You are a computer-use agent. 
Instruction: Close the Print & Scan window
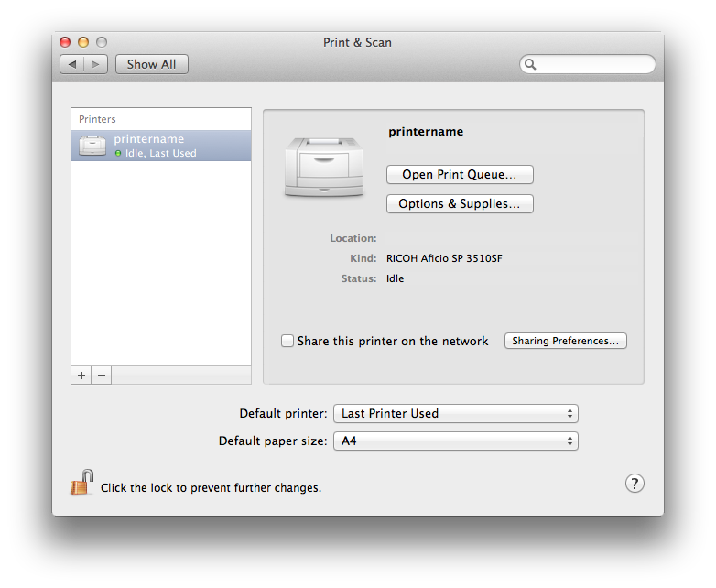coord(65,42)
